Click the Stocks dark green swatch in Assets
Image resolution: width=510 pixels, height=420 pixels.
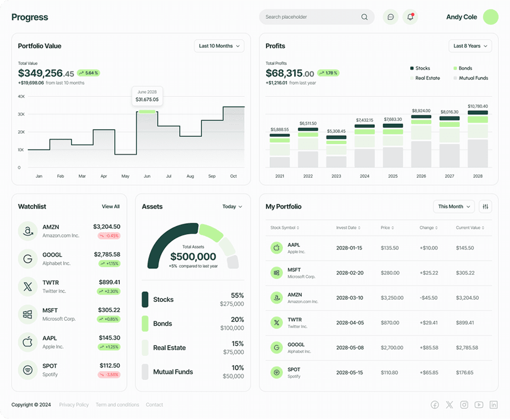[145, 299]
